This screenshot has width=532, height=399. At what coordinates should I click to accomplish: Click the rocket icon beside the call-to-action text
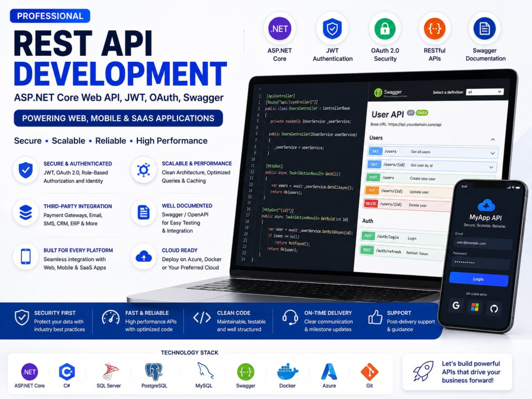click(423, 371)
